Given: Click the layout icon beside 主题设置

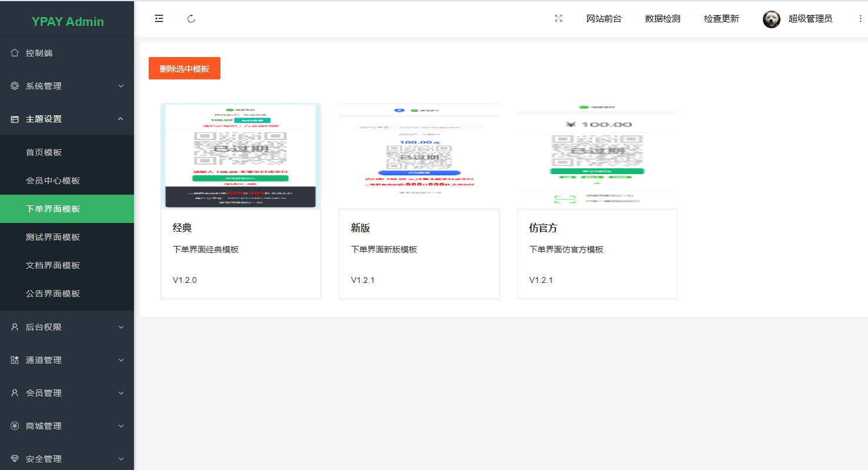Looking at the screenshot, I should [15, 119].
